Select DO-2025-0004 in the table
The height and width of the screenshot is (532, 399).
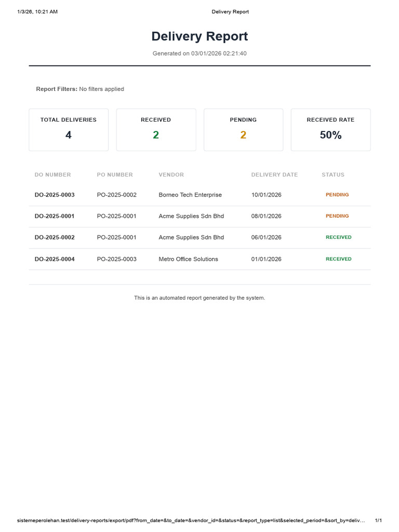point(55,259)
